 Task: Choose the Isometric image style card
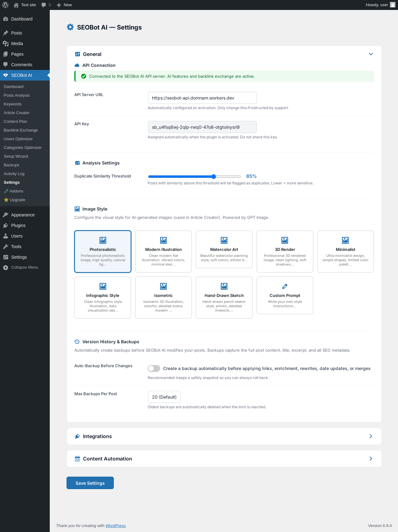pyautogui.click(x=163, y=297)
